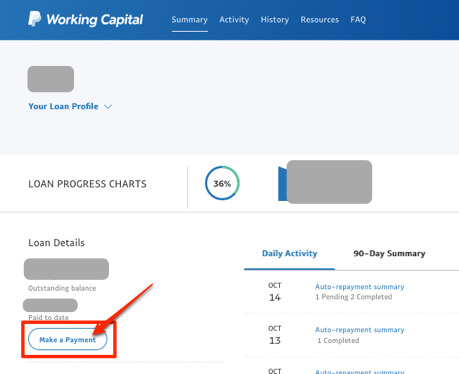This screenshot has height=374, width=459.
Task: Select the 36% circular progress chart
Action: [222, 183]
